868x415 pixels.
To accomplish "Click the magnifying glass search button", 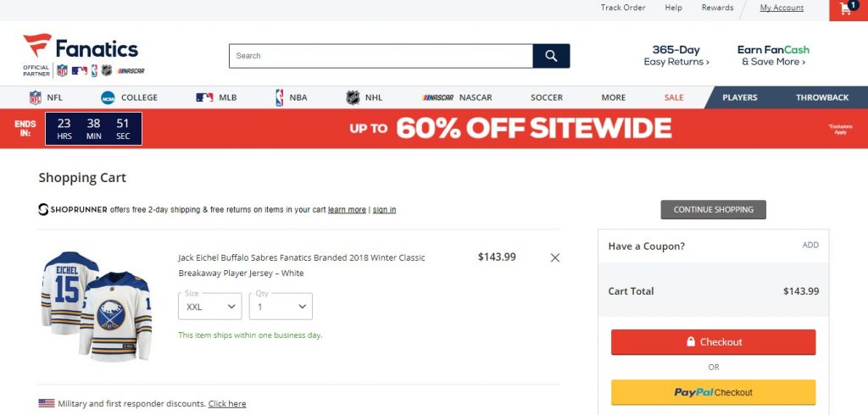I will (551, 56).
